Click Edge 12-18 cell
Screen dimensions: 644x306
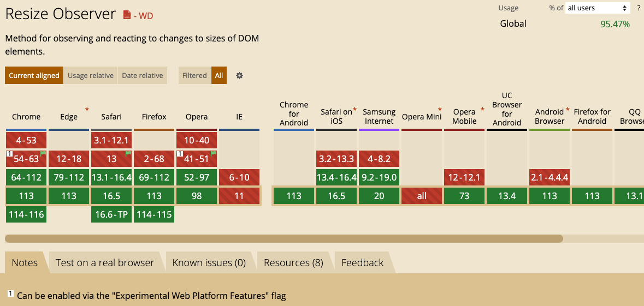tap(69, 159)
